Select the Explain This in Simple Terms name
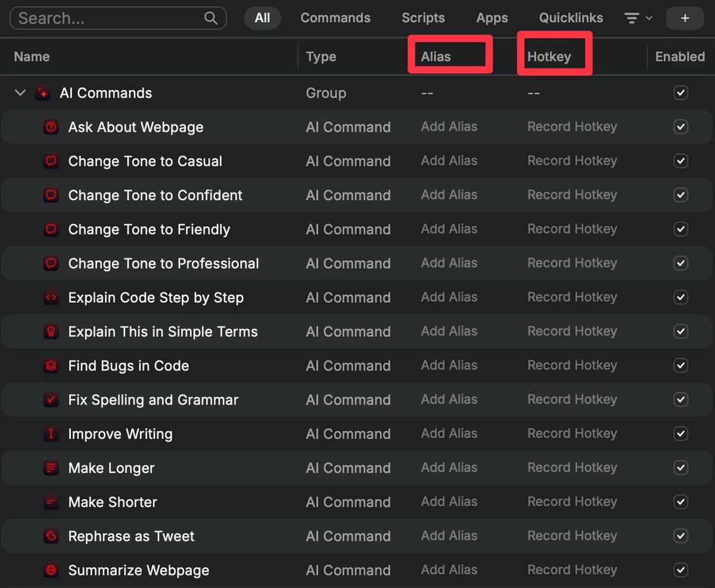 click(x=163, y=332)
